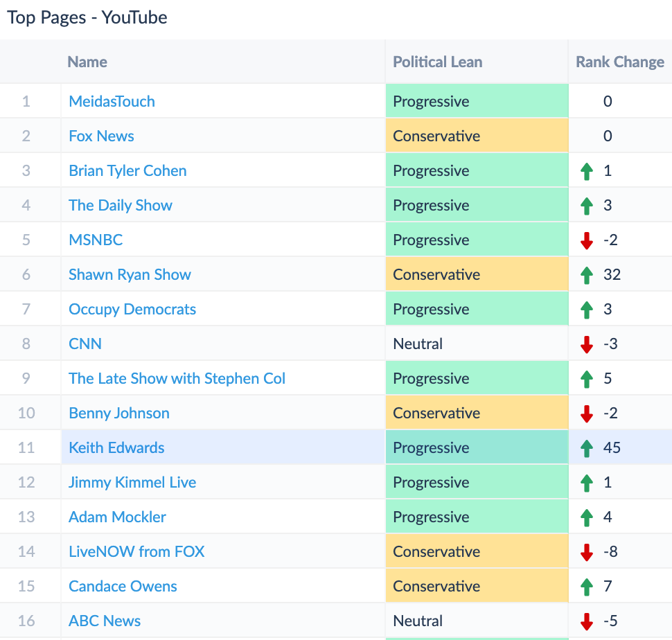Open the MeidasTouch page link
This screenshot has width=672, height=640.
(x=112, y=102)
